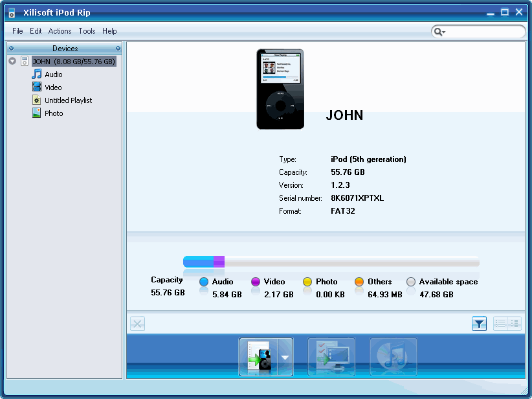Open the Photo library
532x399 pixels.
point(54,113)
